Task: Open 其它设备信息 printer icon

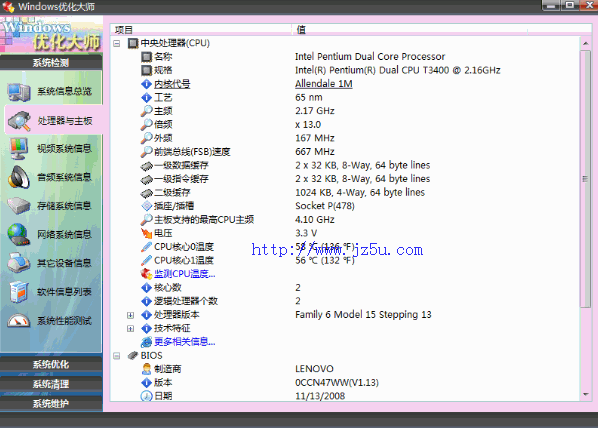Action: [18, 262]
